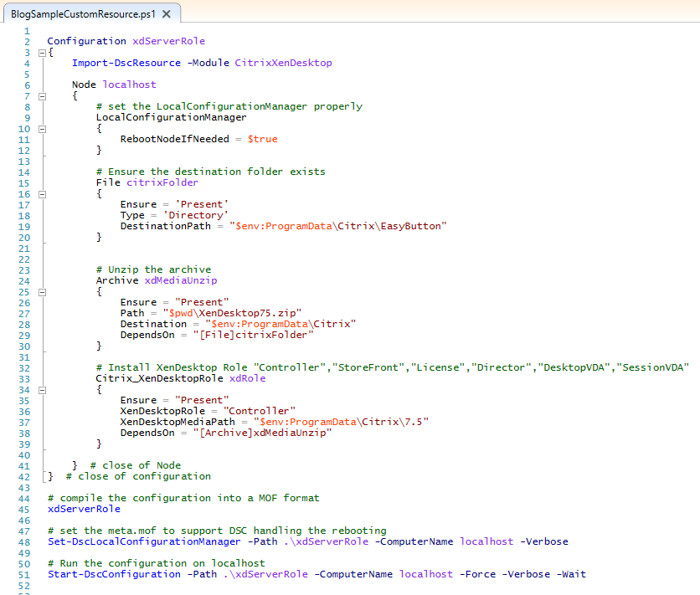Viewport: 700px width, 595px height.
Task: Collapse the Configuration block at line 3
Action: 43,53
